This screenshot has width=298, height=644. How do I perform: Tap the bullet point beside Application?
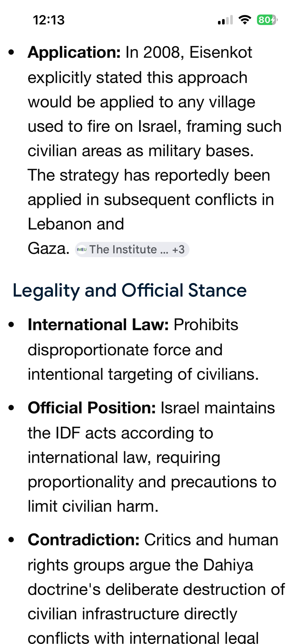pos(12,52)
